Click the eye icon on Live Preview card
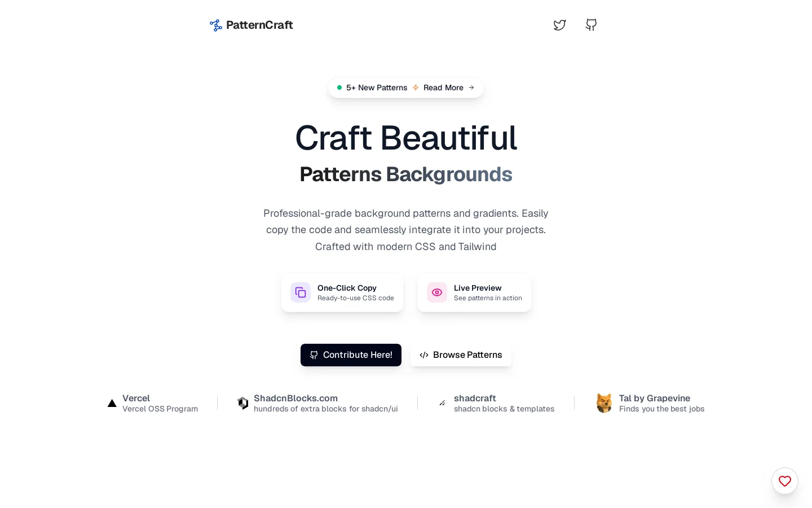Image resolution: width=812 pixels, height=508 pixels. (x=437, y=292)
